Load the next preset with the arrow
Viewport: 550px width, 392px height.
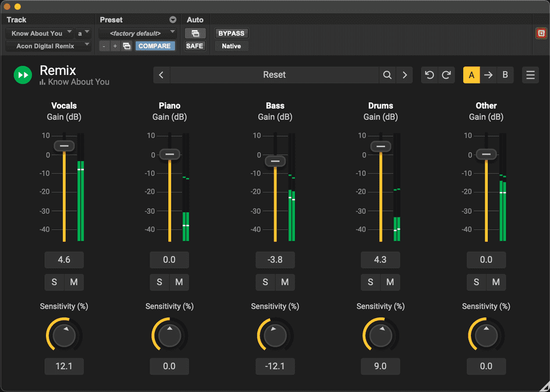click(x=404, y=74)
